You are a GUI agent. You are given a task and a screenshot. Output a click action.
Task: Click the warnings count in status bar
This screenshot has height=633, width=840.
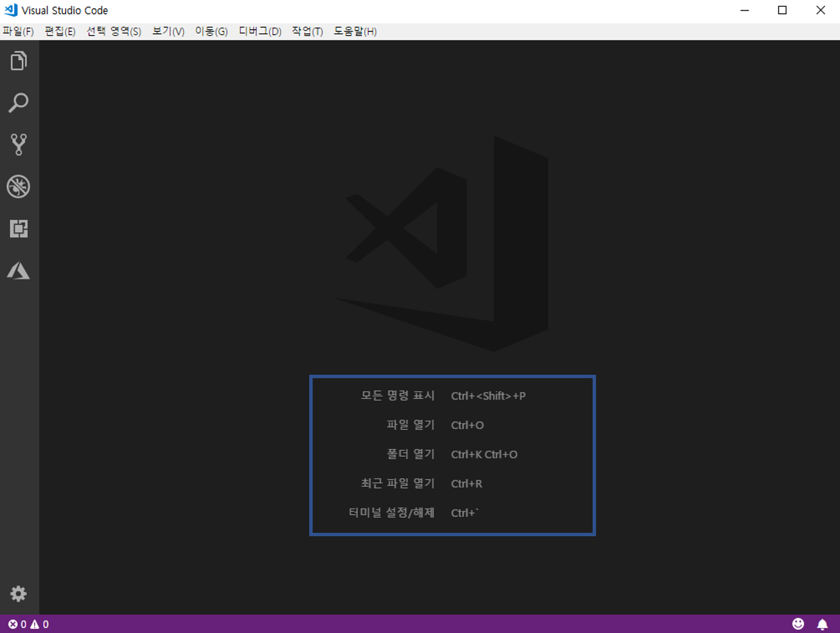(x=39, y=624)
